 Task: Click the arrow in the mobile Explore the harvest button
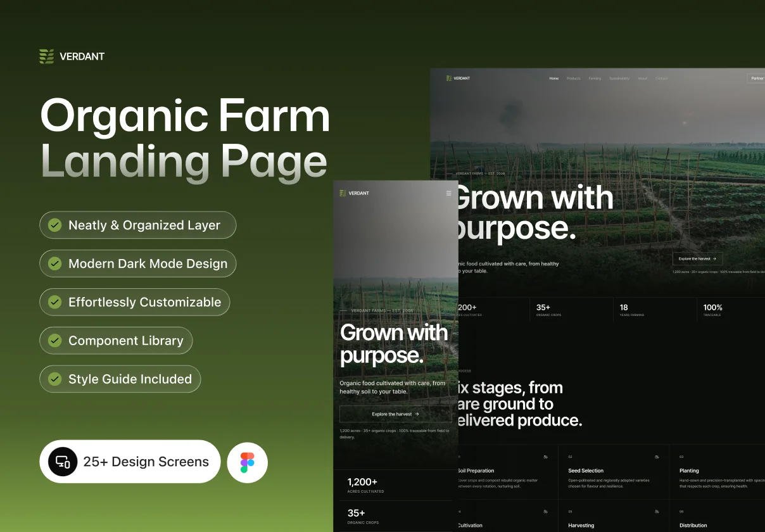click(417, 414)
